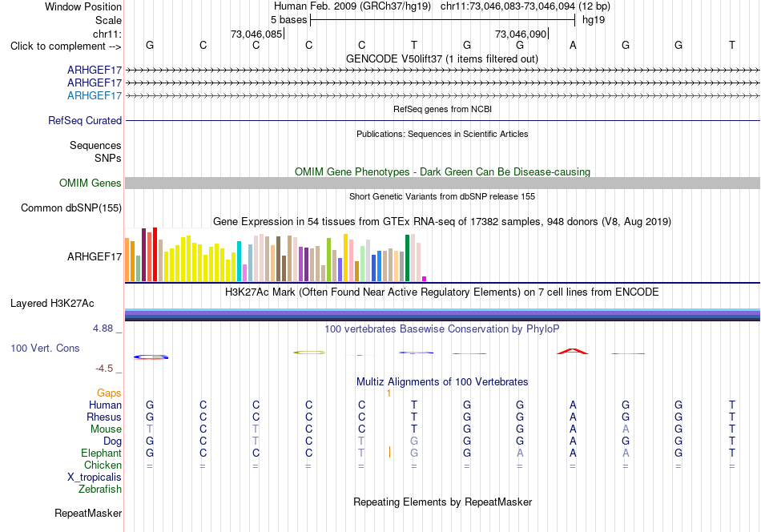The image size is (761, 532).
Task: Open the OMIM Gene Phenotypes track title
Action: coord(442,171)
